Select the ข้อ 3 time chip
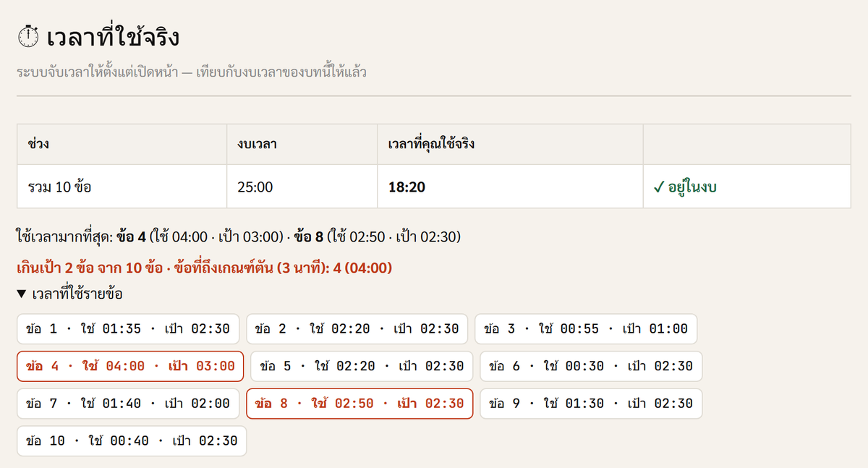Viewport: 868px width, 468px height. point(586,328)
